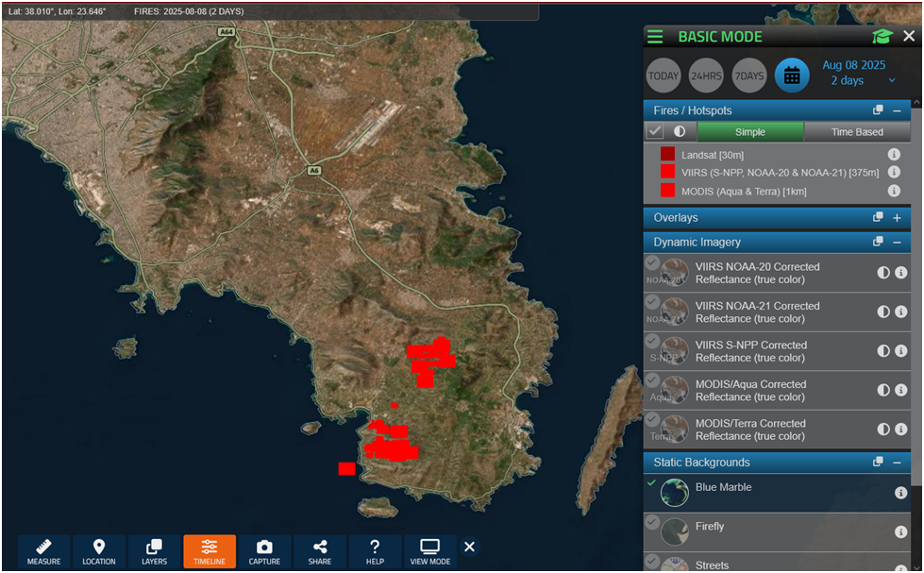Toggle the Timeline button
Image resolution: width=924 pixels, height=573 pixels.
click(x=210, y=551)
